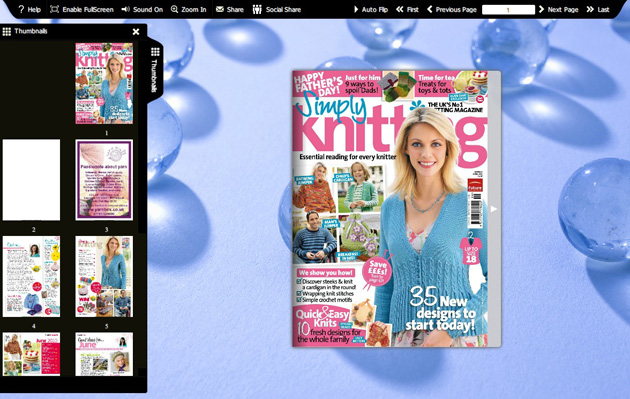Screen dimensions: 630x399
Task: Open the Help option
Action: point(29,9)
